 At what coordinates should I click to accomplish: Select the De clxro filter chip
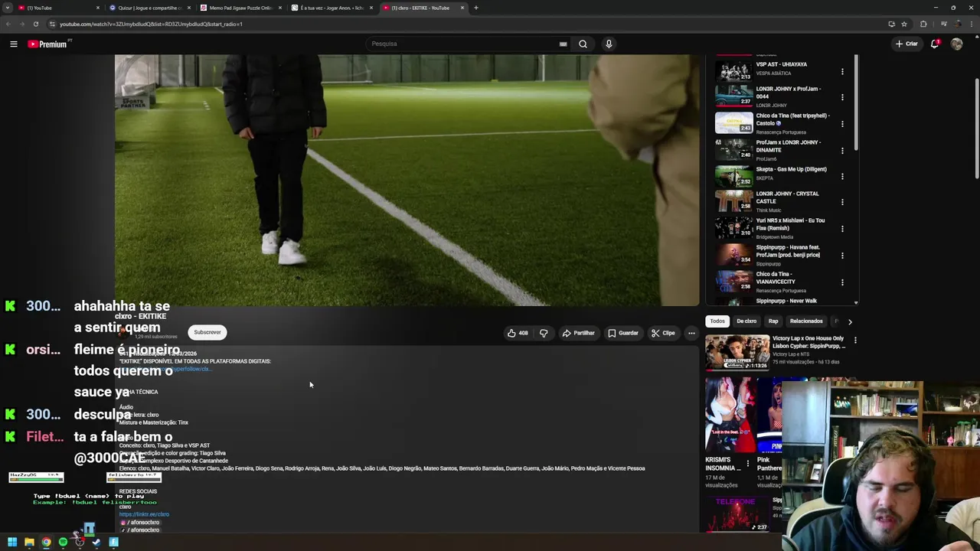(746, 321)
